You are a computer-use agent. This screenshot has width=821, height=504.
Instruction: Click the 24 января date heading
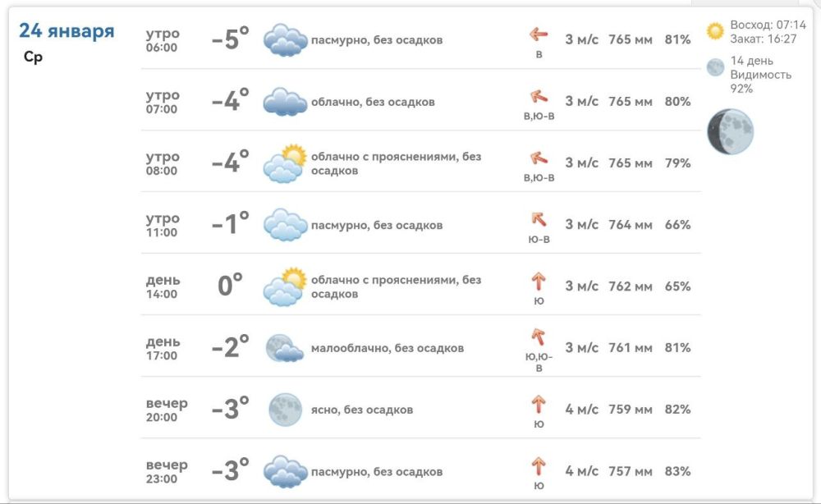click(x=67, y=31)
